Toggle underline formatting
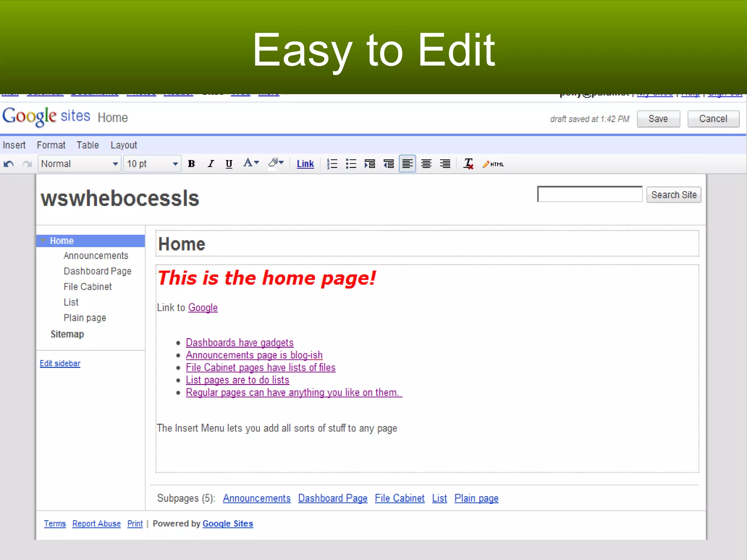The height and width of the screenshot is (560, 747). pos(229,164)
